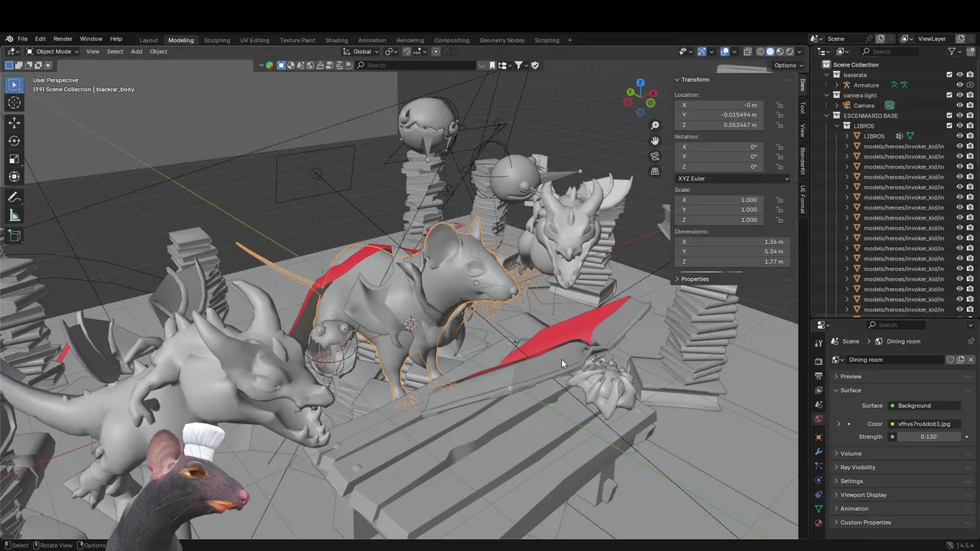Open the viewport Options dropdown
This screenshot has width=980, height=551.
pyautogui.click(x=787, y=65)
